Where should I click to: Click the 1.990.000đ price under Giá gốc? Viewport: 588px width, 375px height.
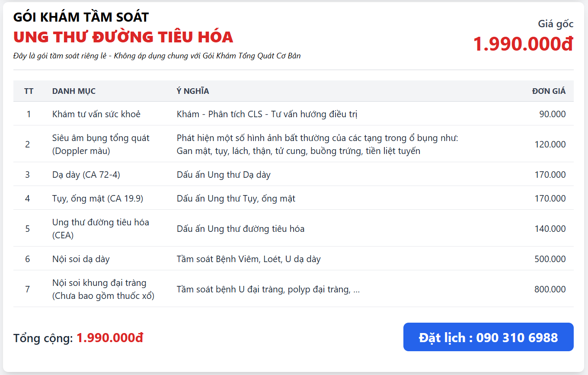(523, 44)
